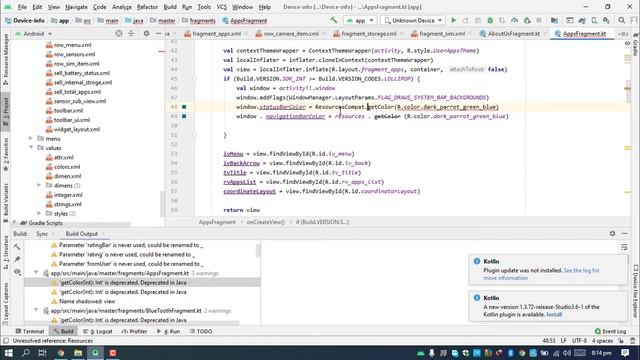
Task: Open the app run configuration dropdown
Action: (360, 20)
